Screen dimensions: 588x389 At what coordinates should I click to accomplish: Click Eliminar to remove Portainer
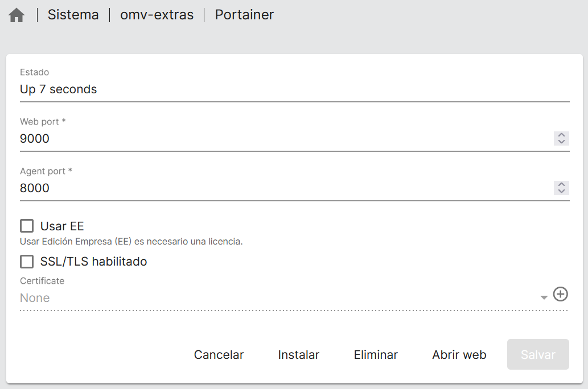coord(376,355)
